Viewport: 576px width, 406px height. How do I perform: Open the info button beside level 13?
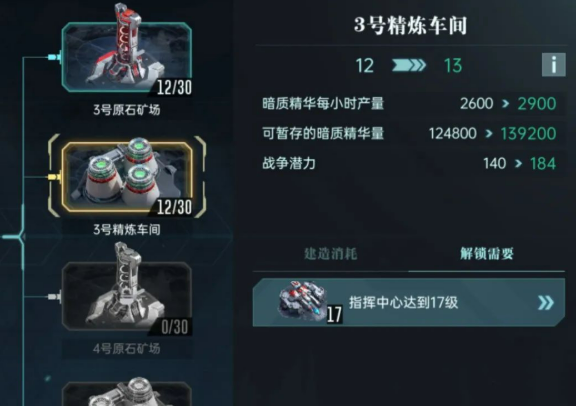(554, 65)
